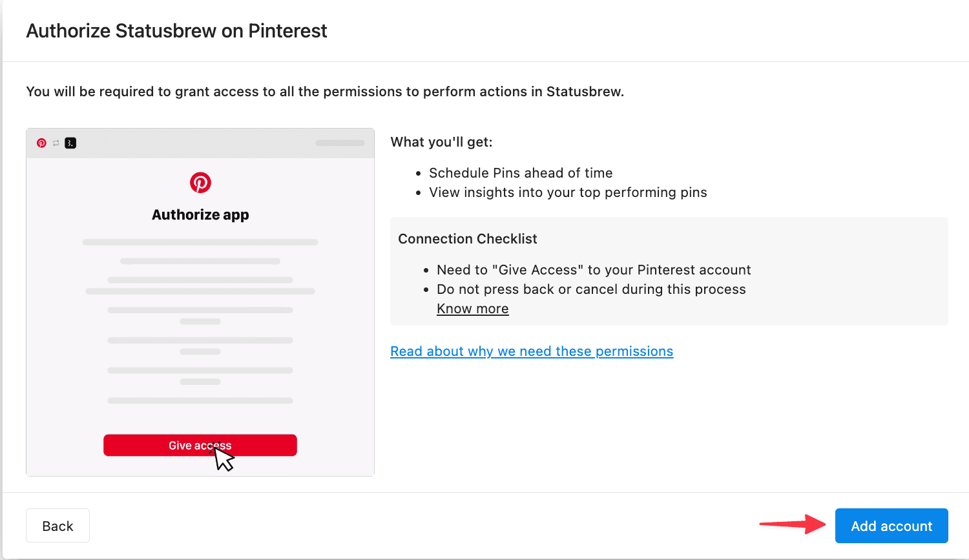
Task: Click the What you'll get heading
Action: click(441, 142)
